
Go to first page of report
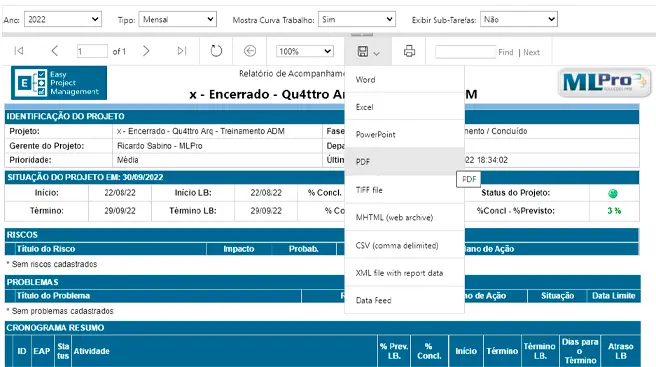pyautogui.click(x=19, y=51)
